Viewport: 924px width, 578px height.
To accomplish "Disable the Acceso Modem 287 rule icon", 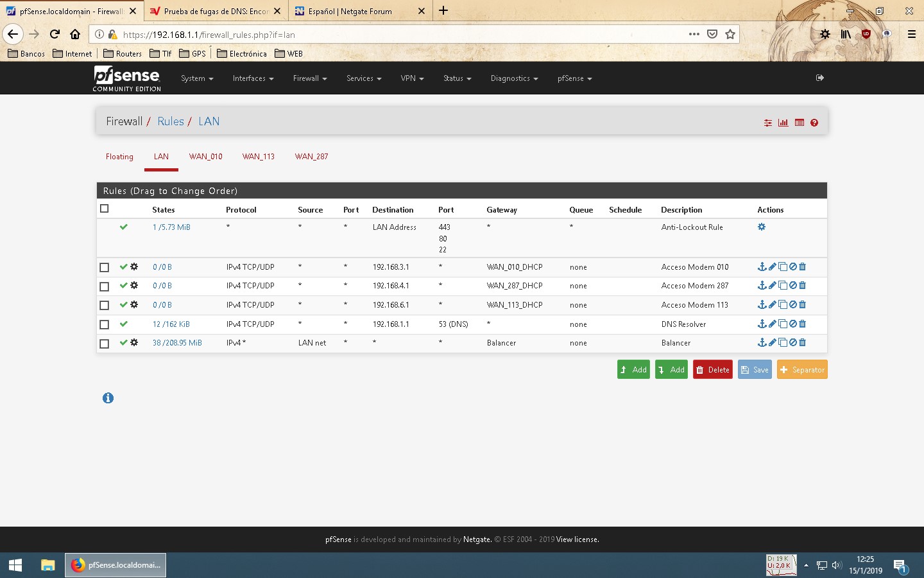I will point(792,286).
